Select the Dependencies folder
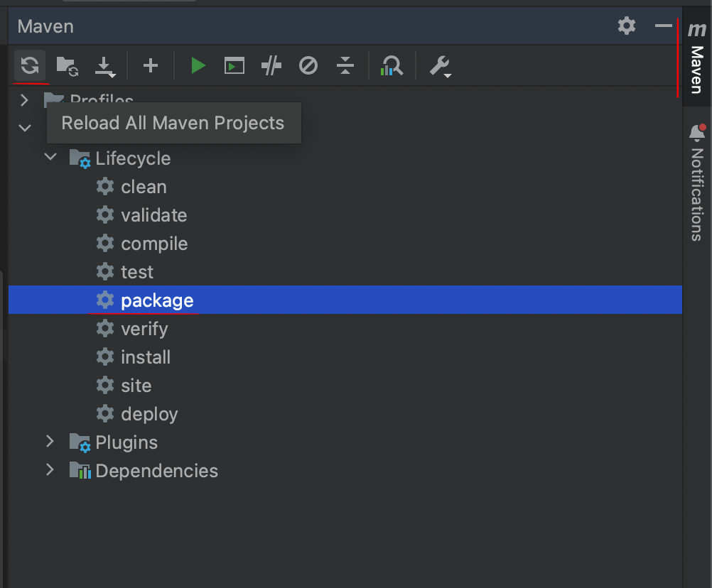The height and width of the screenshot is (588, 712). click(144, 471)
